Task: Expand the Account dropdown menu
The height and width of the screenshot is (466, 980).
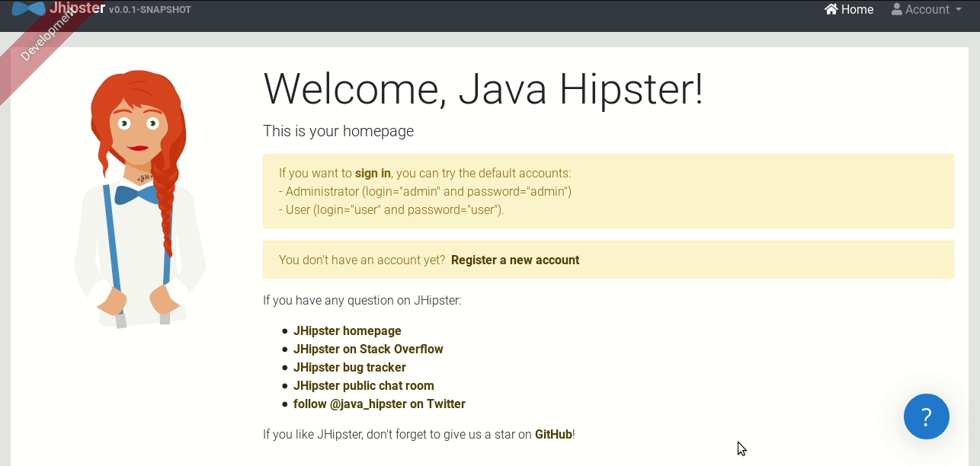Action: (x=926, y=10)
